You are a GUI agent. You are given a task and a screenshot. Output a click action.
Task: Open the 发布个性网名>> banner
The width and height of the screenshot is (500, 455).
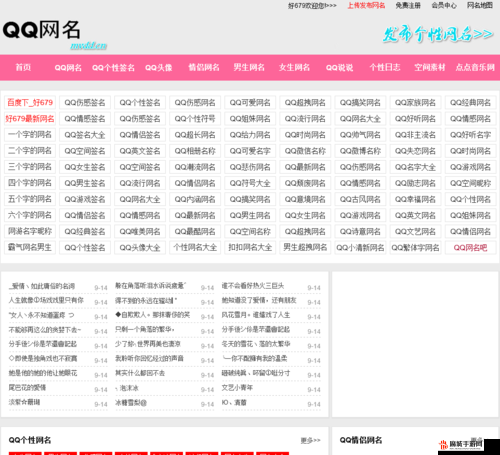(438, 34)
